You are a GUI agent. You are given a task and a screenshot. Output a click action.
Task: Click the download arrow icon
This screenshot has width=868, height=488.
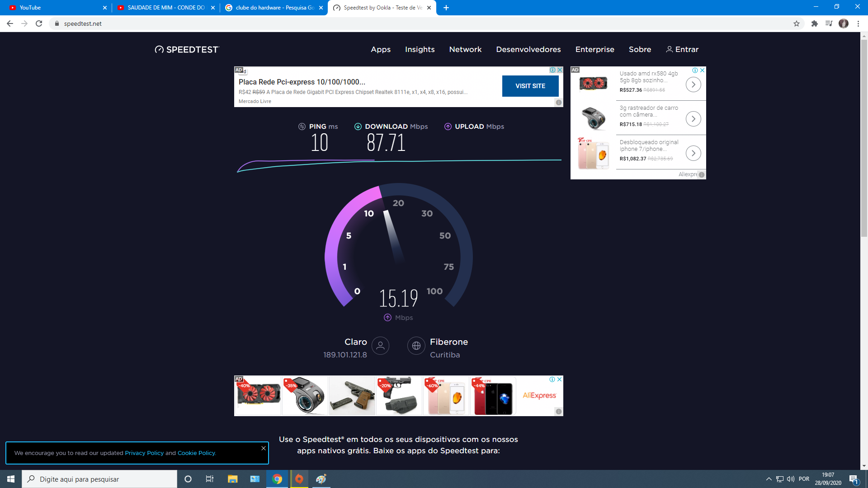(358, 127)
